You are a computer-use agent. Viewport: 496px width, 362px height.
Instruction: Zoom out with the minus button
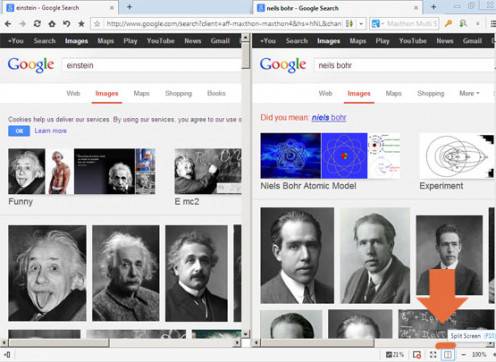[x=464, y=354]
